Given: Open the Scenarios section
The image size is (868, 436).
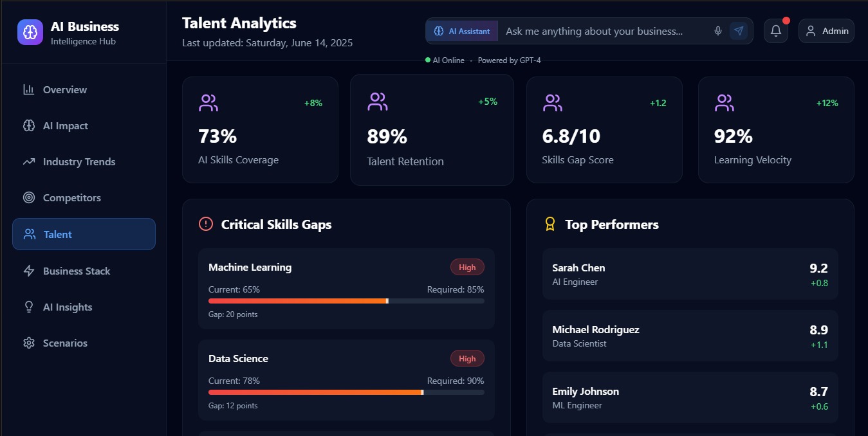Looking at the screenshot, I should (84, 343).
